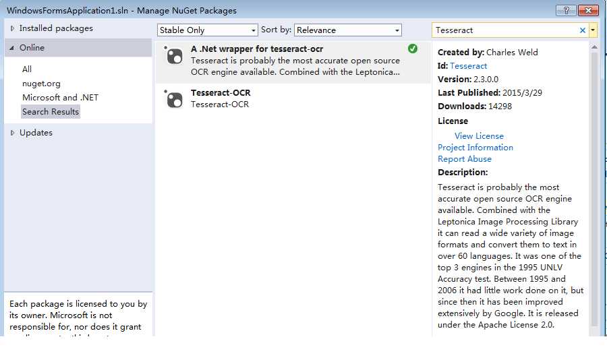Expand the Updates section

click(12, 133)
